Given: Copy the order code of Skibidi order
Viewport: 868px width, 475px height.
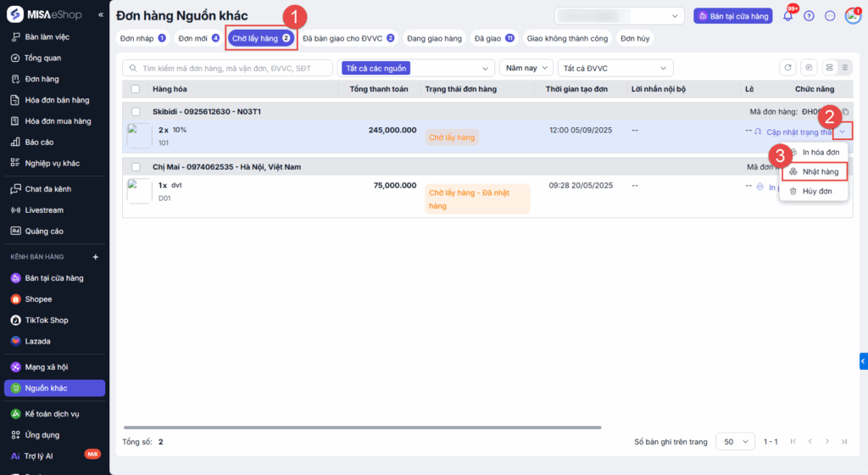Looking at the screenshot, I should pyautogui.click(x=844, y=112).
